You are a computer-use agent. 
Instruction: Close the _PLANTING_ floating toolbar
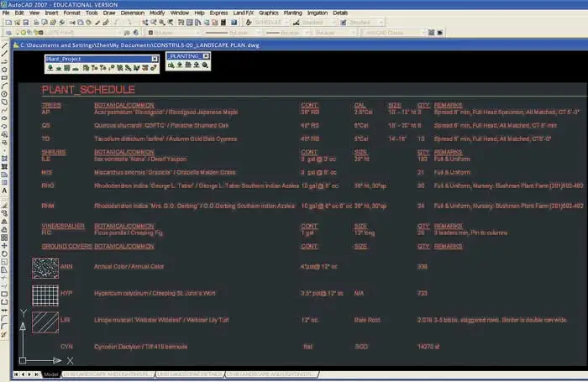tap(206, 55)
